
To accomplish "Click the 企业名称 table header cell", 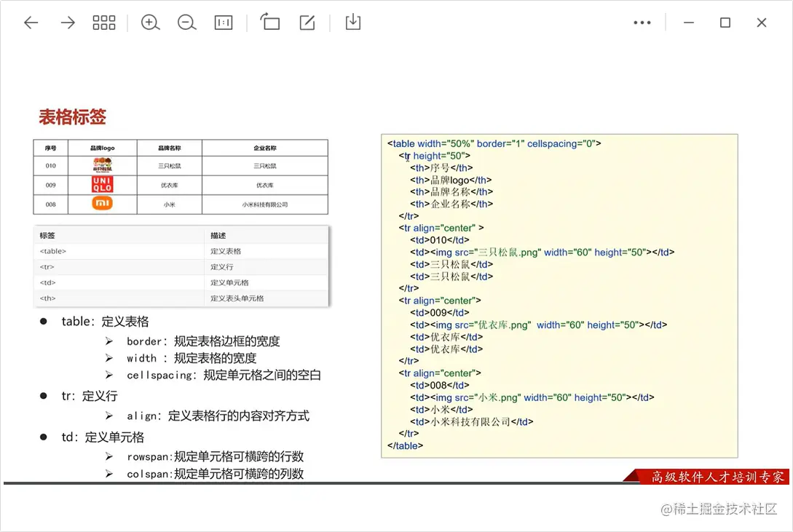I will 265,148.
